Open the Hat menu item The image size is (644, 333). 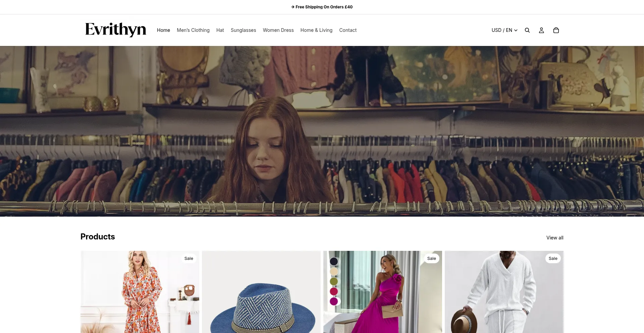pyautogui.click(x=220, y=30)
